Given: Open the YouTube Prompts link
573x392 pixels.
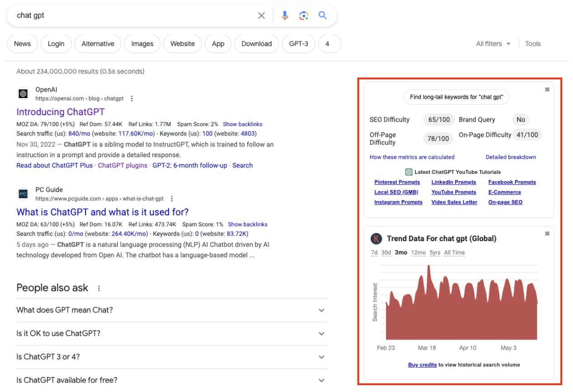Looking at the screenshot, I should (x=454, y=192).
